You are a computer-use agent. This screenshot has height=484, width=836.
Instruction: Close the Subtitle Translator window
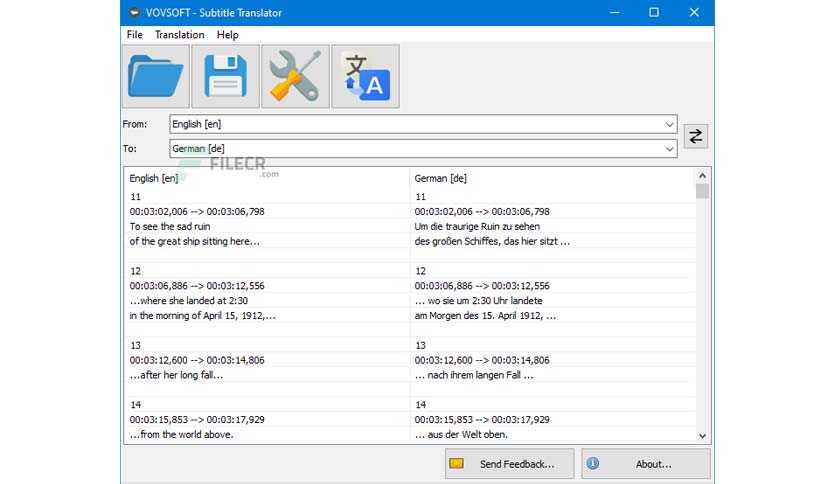tap(694, 12)
